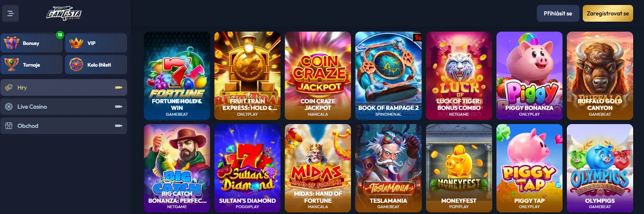This screenshot has height=214, width=644.
Task: Select the Hry menu item
Action: 64,87
